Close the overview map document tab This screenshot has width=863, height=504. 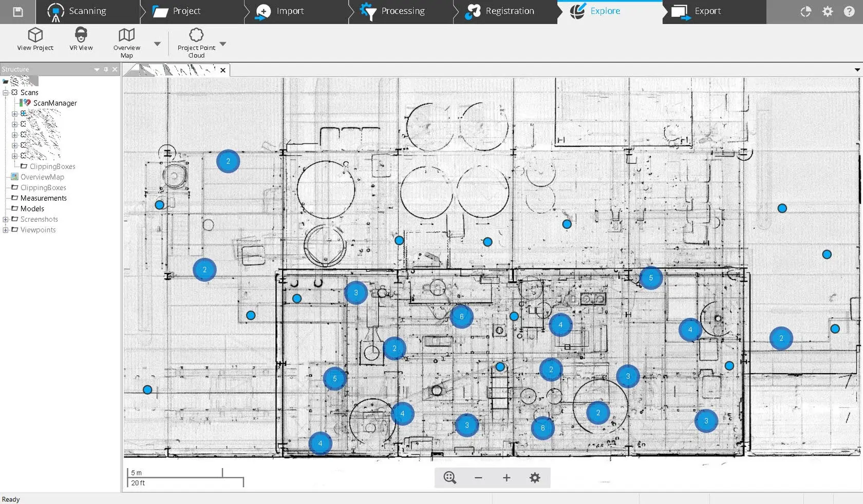(x=223, y=70)
